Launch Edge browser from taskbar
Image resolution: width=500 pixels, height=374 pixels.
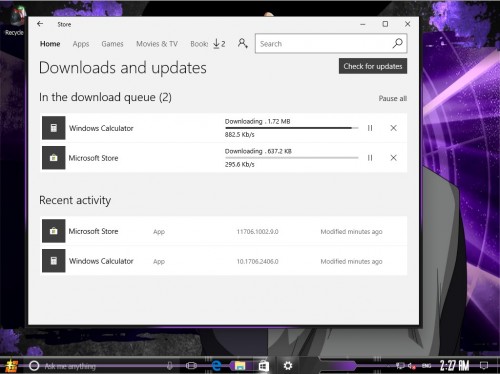pos(216,366)
